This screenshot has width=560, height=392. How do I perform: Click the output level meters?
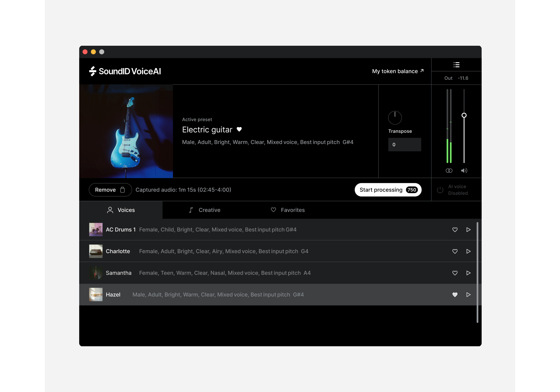(x=449, y=126)
